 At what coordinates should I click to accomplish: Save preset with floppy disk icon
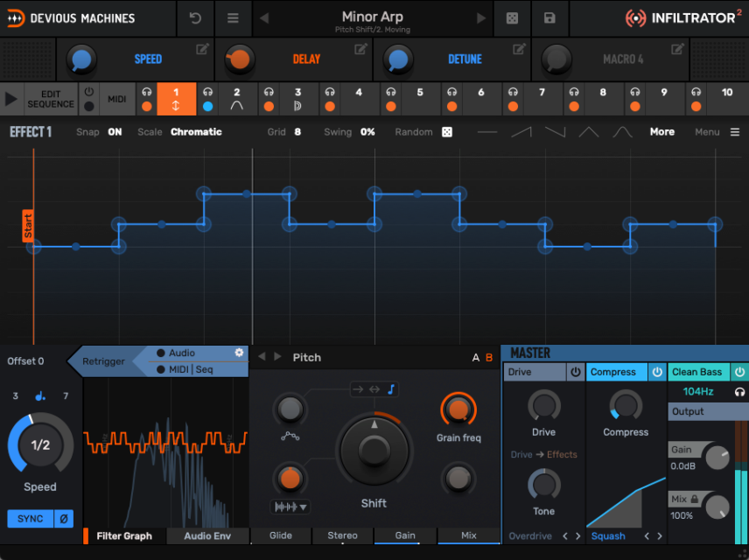point(549,18)
